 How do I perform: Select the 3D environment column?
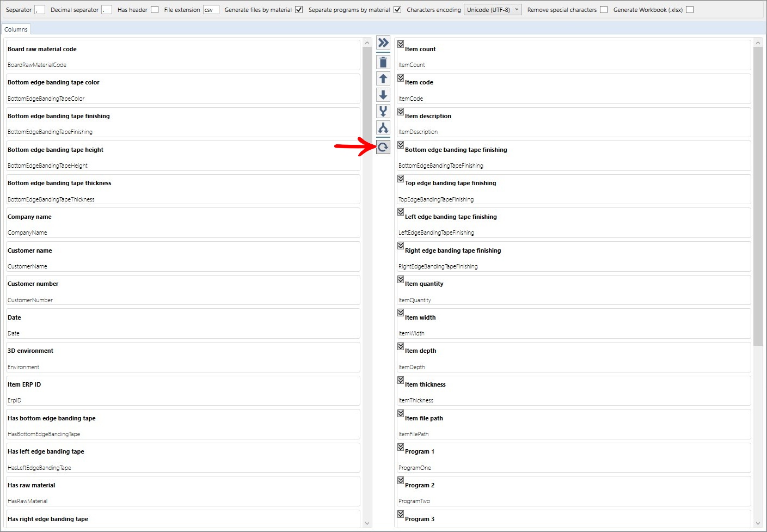183,357
